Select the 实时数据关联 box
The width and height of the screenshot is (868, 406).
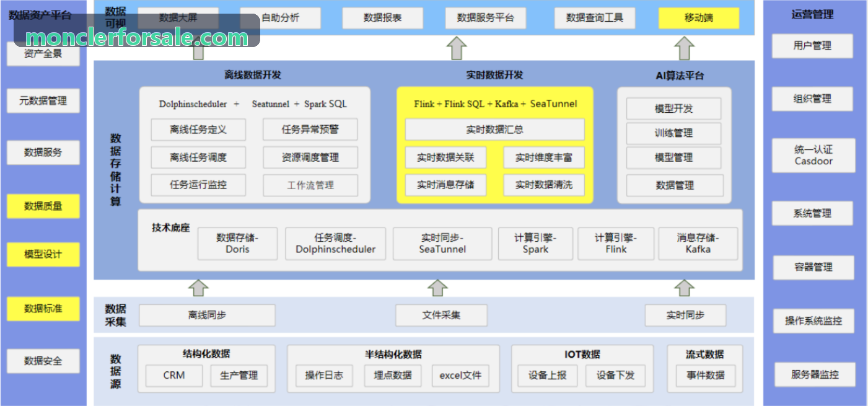445,157
